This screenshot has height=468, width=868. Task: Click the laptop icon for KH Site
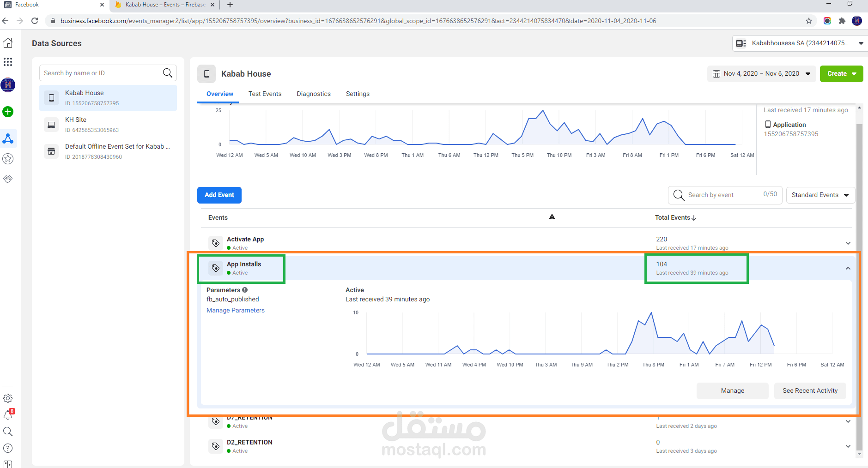coord(51,125)
